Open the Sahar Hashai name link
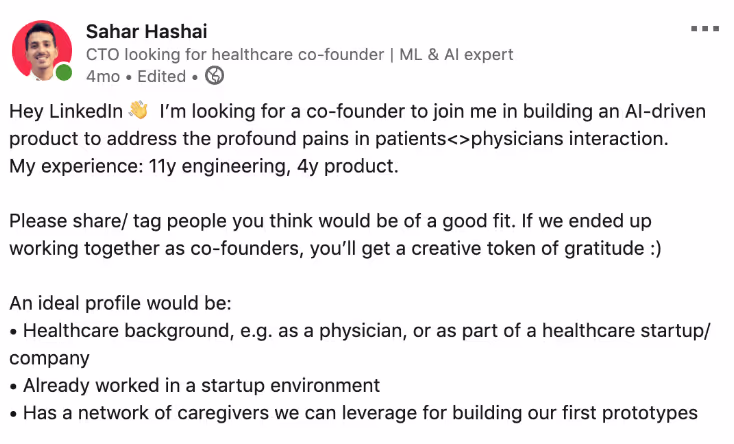The width and height of the screenshot is (734, 444). pyautogui.click(x=147, y=31)
